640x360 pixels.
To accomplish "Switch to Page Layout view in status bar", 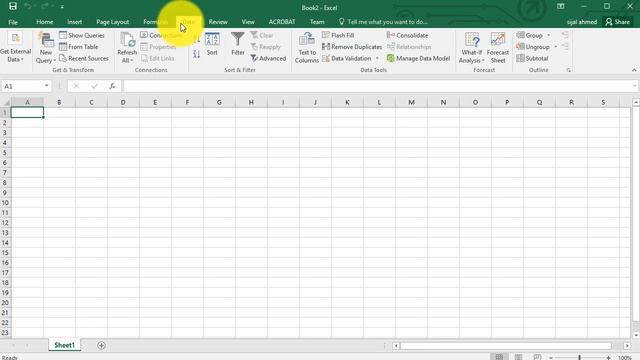I will [x=518, y=357].
